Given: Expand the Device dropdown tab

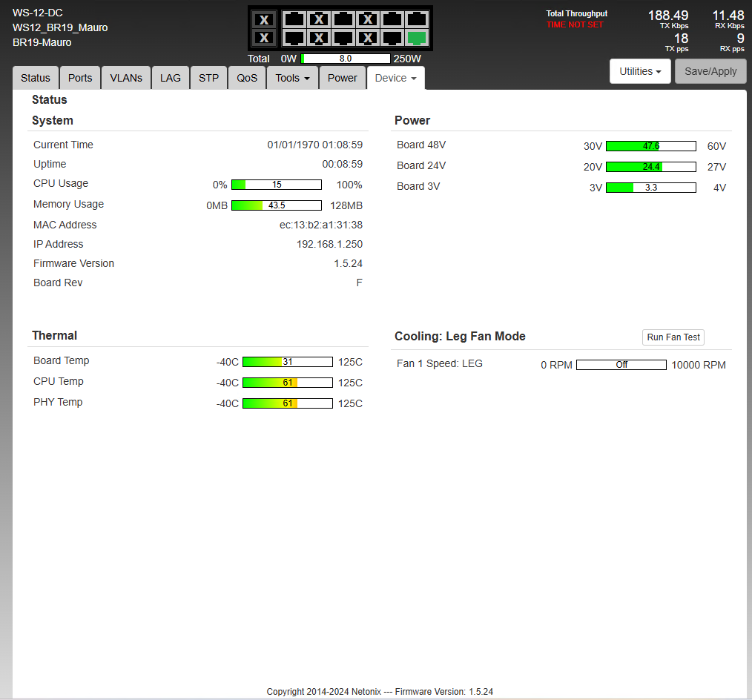Looking at the screenshot, I should [x=395, y=78].
